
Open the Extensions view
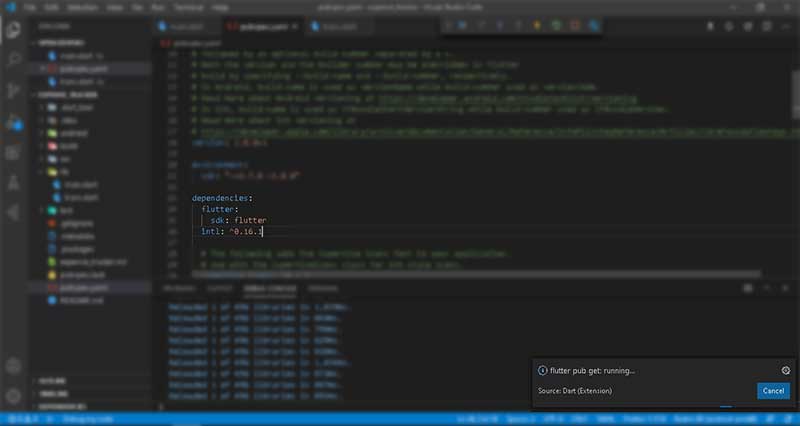click(x=13, y=152)
